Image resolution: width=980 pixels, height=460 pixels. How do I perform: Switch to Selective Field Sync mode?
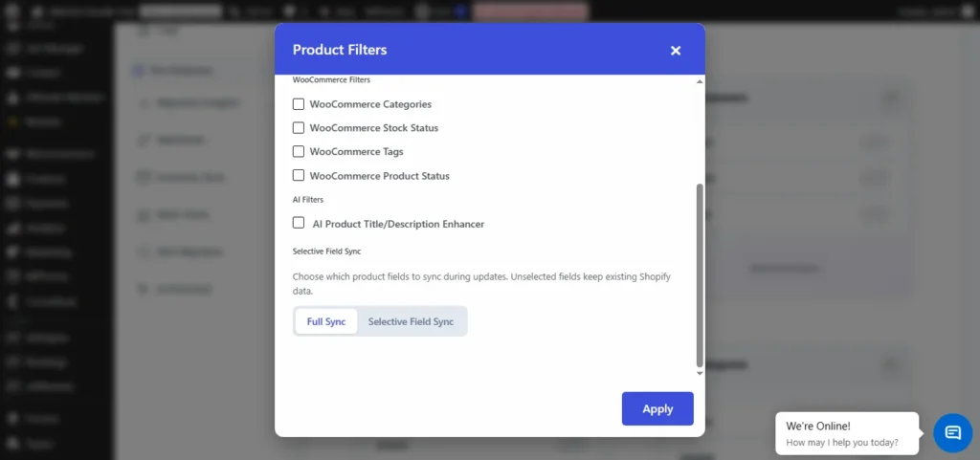tap(411, 321)
